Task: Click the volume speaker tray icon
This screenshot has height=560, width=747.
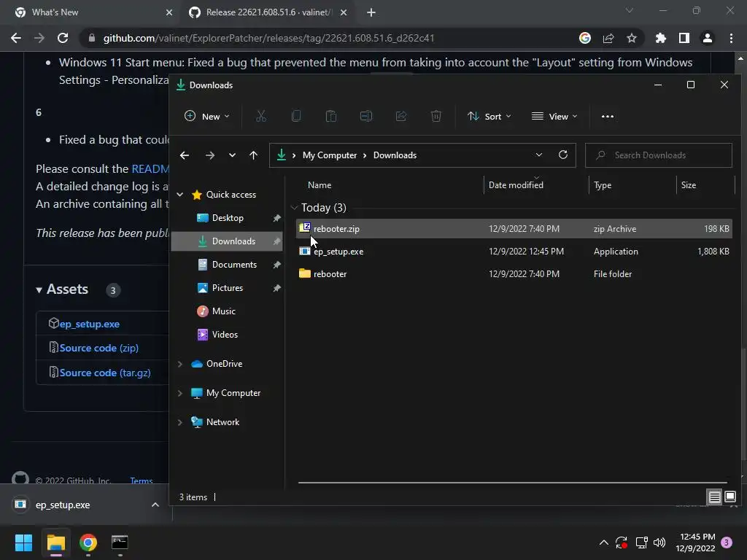Action: click(x=659, y=542)
